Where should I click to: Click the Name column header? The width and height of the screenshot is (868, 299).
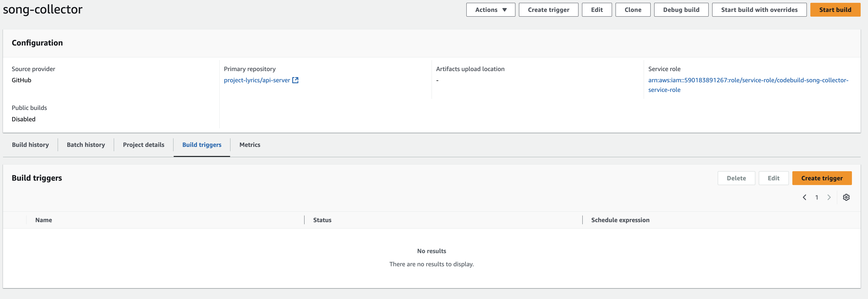[x=44, y=220]
